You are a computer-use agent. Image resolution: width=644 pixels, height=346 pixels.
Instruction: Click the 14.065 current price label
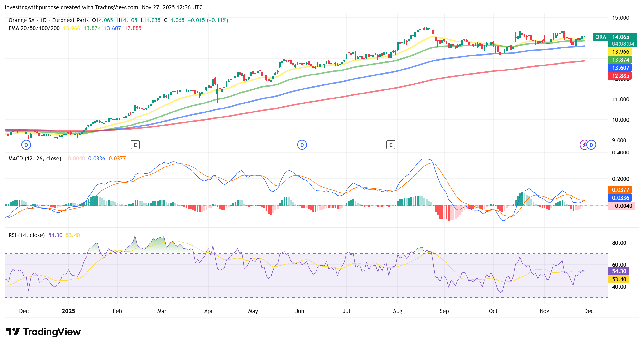click(620, 37)
